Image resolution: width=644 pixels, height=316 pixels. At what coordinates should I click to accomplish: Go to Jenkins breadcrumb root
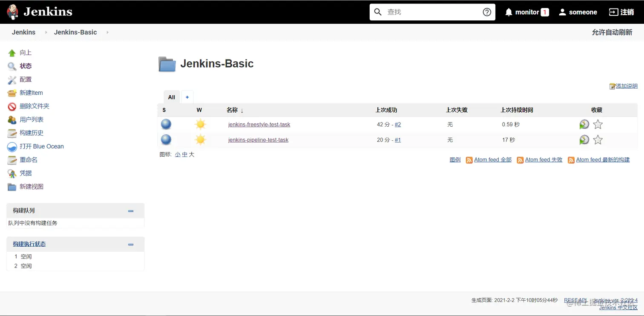pyautogui.click(x=23, y=32)
